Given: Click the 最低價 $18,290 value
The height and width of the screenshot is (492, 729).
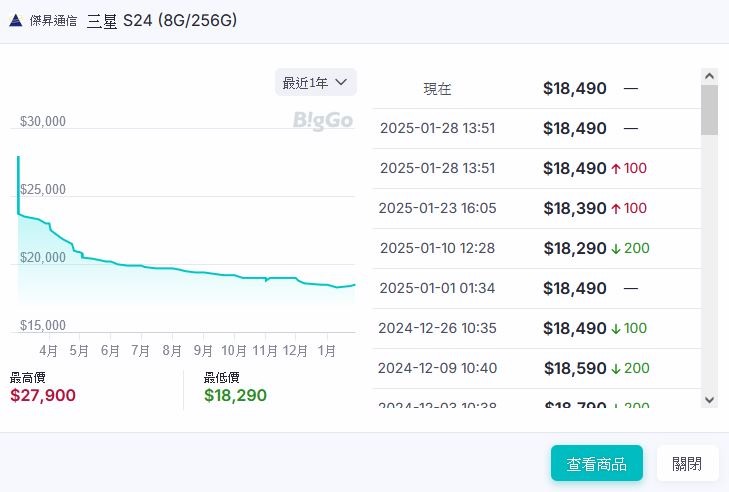Looking at the screenshot, I should (235, 395).
